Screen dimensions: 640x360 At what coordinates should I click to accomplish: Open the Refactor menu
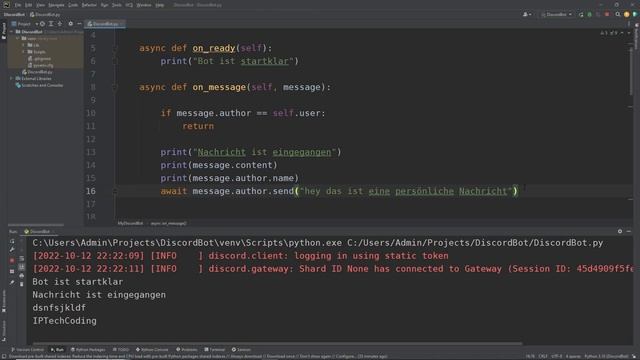[x=89, y=5]
